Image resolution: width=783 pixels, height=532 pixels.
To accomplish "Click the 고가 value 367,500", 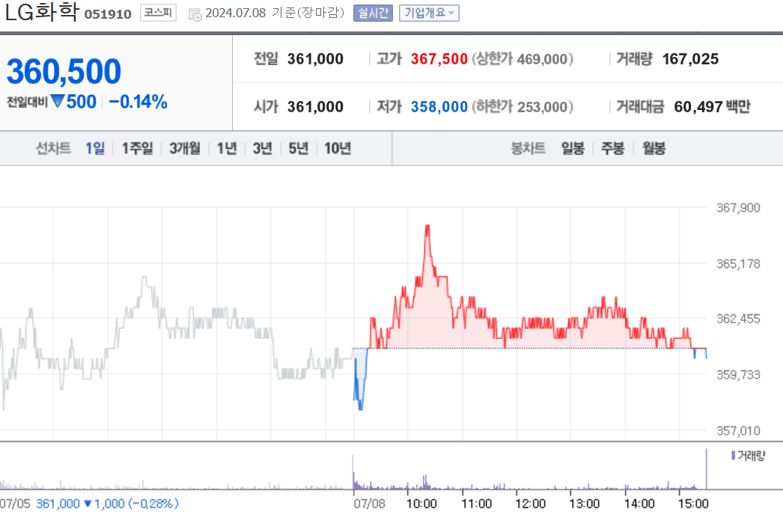I will 439,59.
